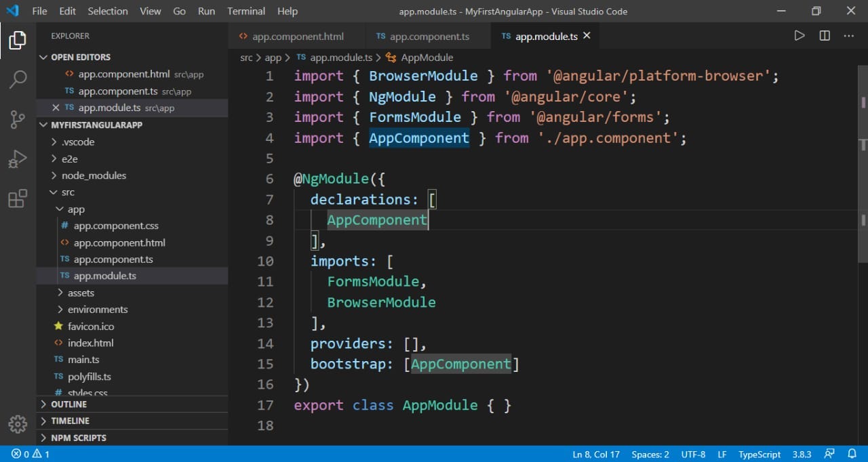Open the Search view in the activity bar
The width and height of the screenshot is (868, 462).
tap(17, 79)
